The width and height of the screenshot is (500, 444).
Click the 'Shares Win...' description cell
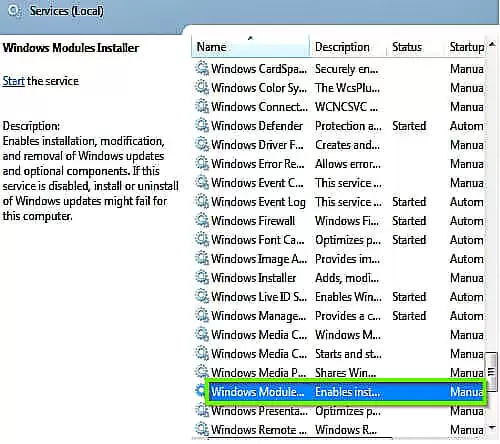(346, 372)
